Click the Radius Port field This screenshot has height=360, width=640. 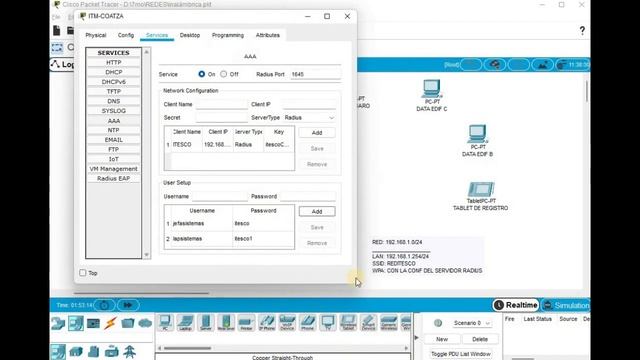pos(315,74)
